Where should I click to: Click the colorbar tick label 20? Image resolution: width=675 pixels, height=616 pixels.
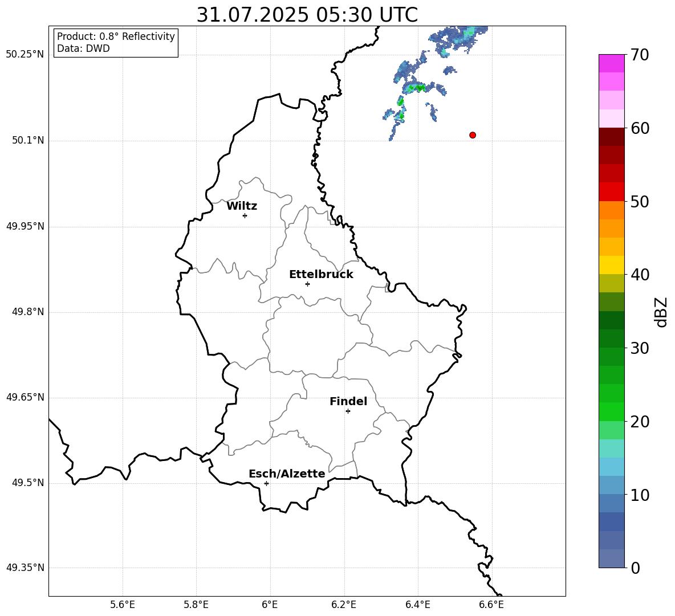tap(640, 422)
